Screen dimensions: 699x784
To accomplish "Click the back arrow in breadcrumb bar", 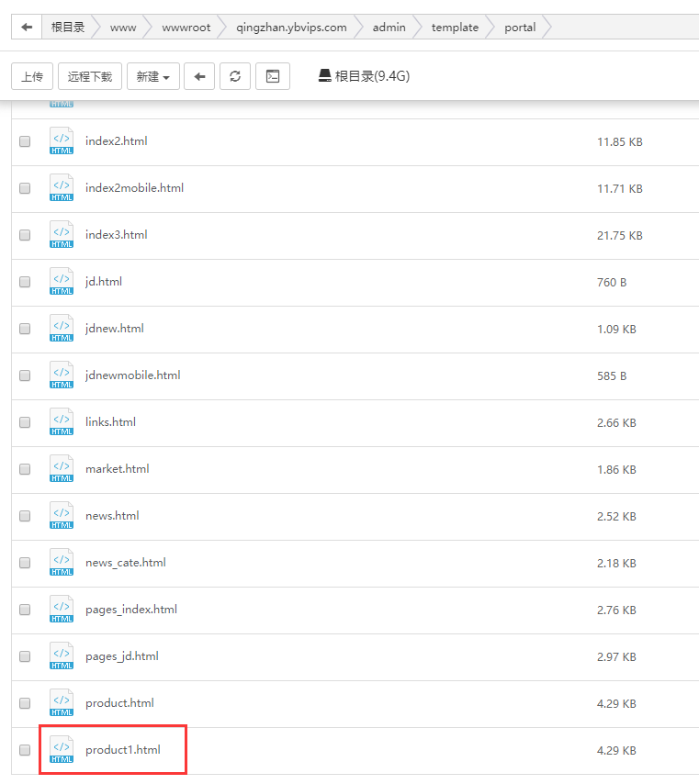I will tap(27, 28).
